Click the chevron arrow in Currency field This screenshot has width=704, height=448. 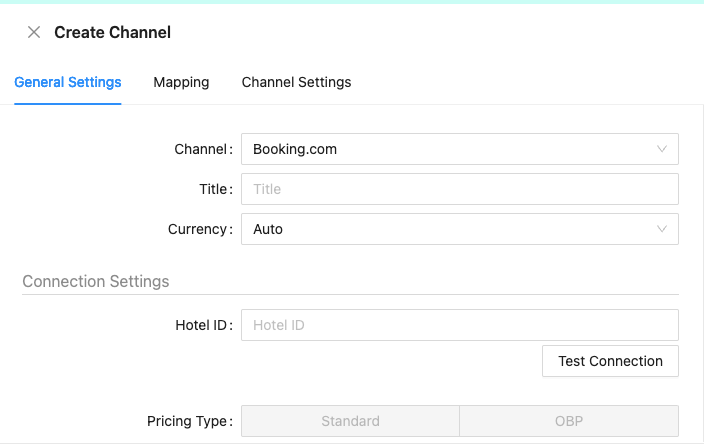tap(662, 229)
